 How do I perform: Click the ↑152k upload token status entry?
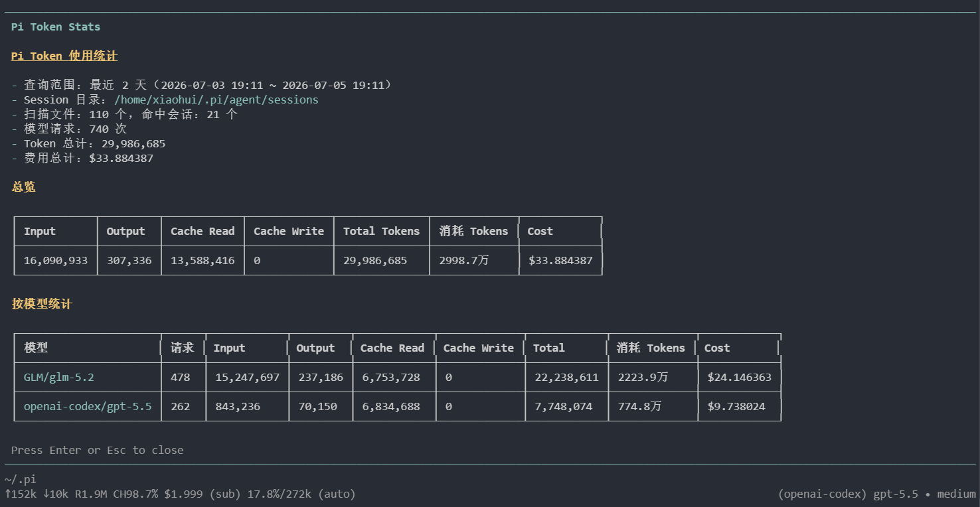tap(21, 494)
